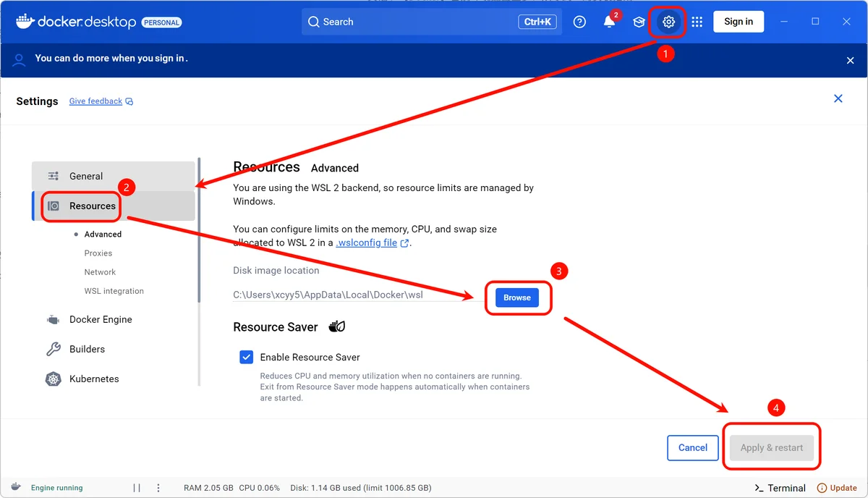Disable the Enable Resource Saver checkbox
This screenshot has width=868, height=498.
(247, 357)
